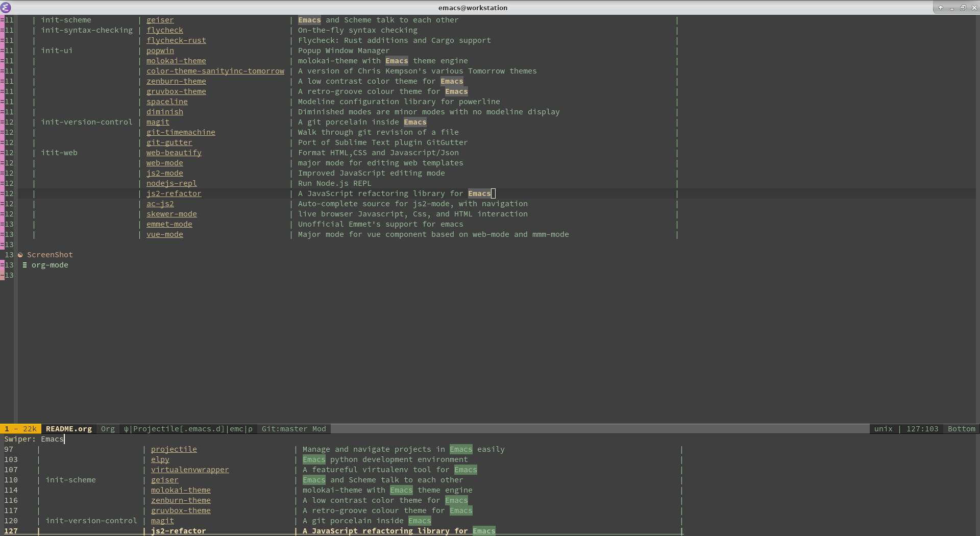This screenshot has width=980, height=536.
Task: Open the skewer-mode link
Action: 171,214
